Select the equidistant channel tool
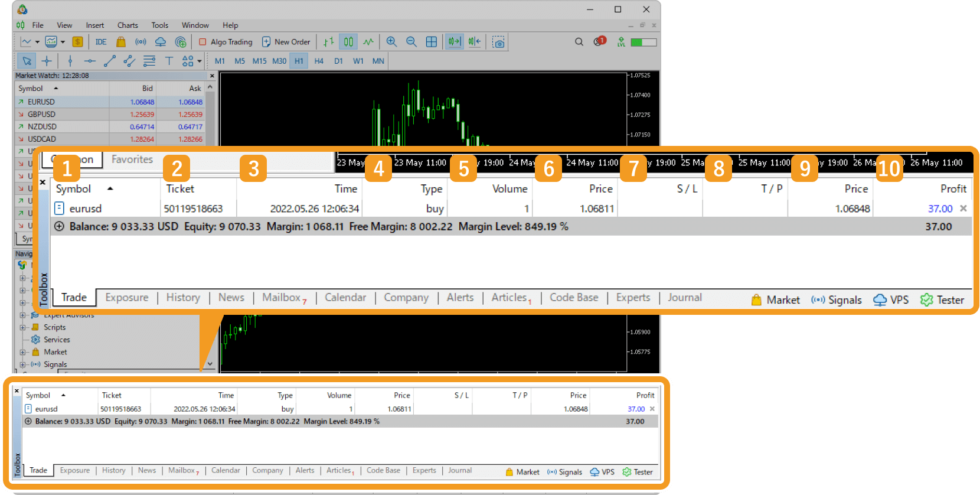The width and height of the screenshot is (980, 495). [129, 61]
